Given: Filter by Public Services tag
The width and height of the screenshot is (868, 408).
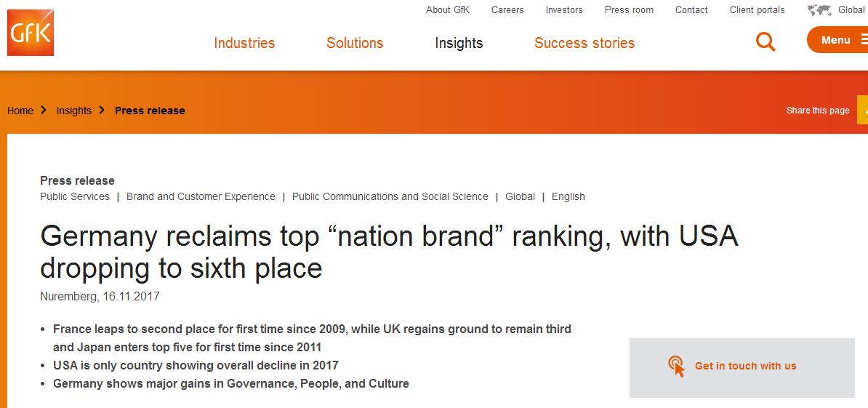Looking at the screenshot, I should point(75,196).
